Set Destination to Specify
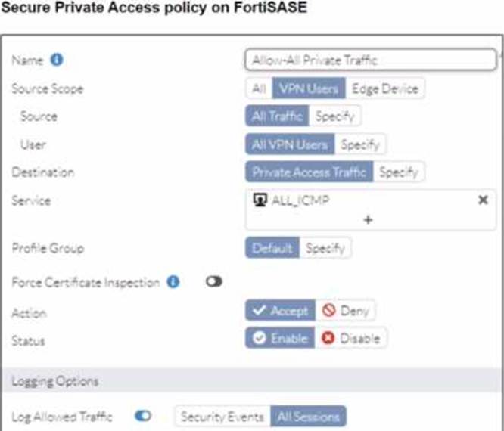The width and height of the screenshot is (504, 431). coord(399,172)
